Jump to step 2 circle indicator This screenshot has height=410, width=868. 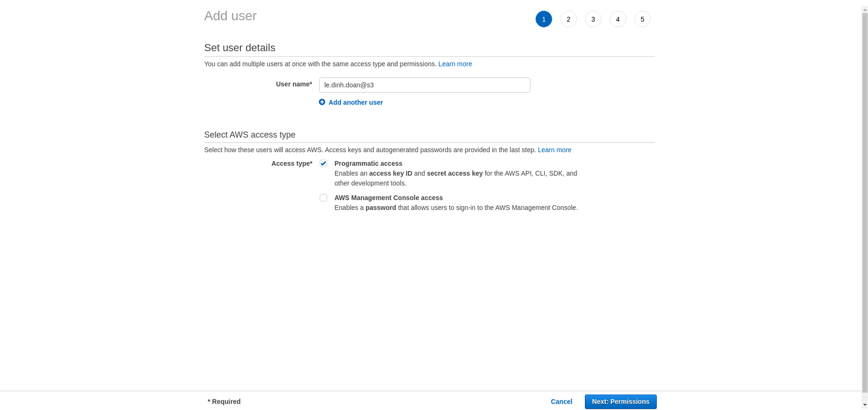tap(568, 19)
